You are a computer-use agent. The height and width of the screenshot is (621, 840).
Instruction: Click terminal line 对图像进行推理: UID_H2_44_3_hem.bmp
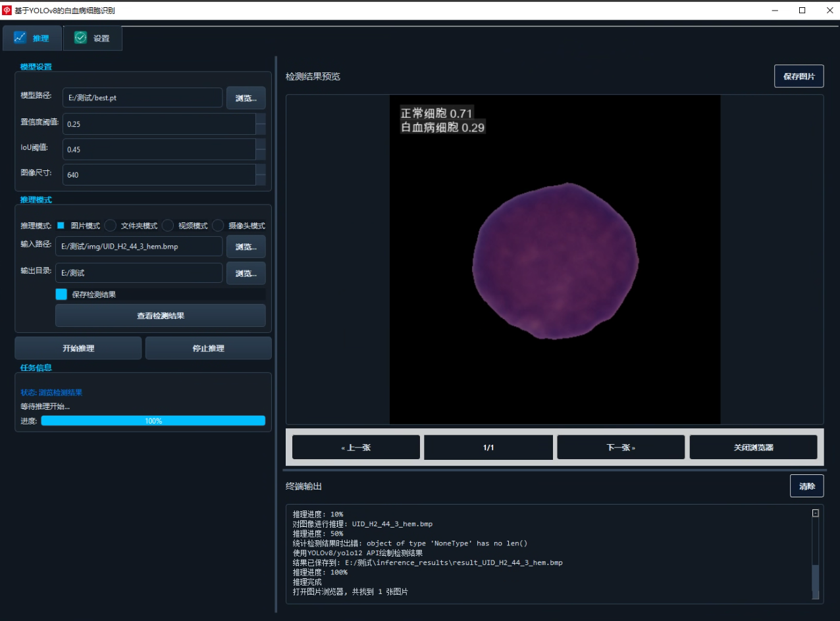click(363, 524)
